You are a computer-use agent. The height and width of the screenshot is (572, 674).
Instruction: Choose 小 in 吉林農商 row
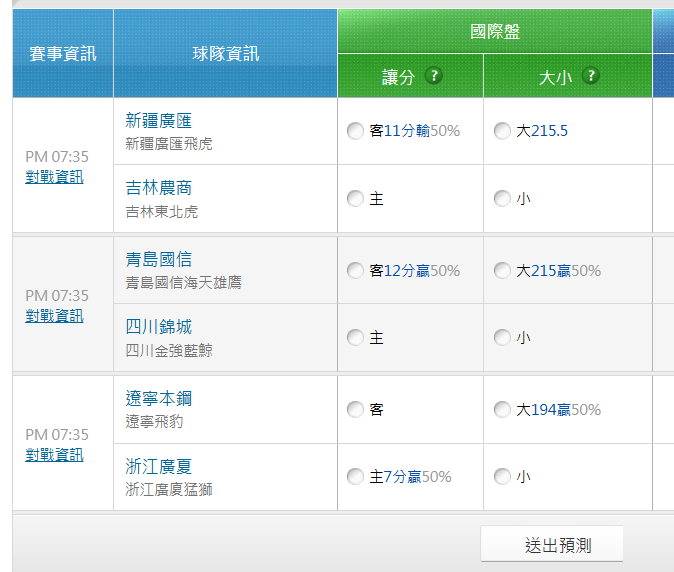pos(502,199)
